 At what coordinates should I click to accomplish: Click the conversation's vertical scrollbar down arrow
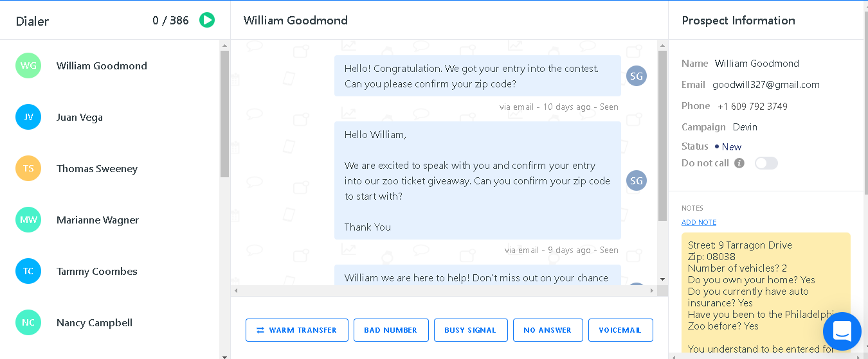click(662, 279)
